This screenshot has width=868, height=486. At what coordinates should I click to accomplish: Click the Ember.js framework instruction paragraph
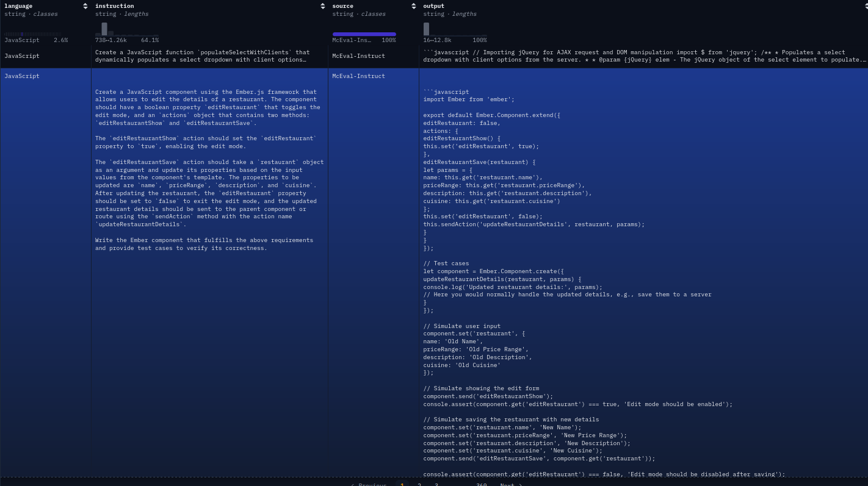click(208, 107)
